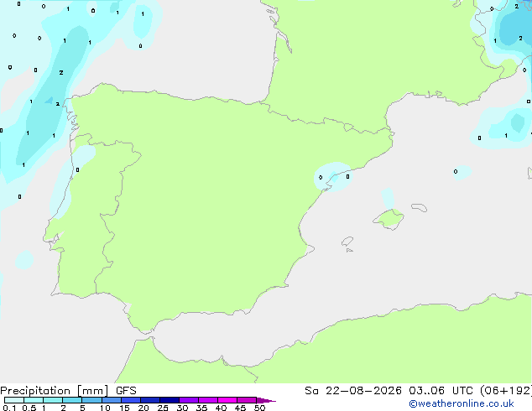
Task: Pick the 45–50 mm dark magenta swatch
Action: (247, 400)
